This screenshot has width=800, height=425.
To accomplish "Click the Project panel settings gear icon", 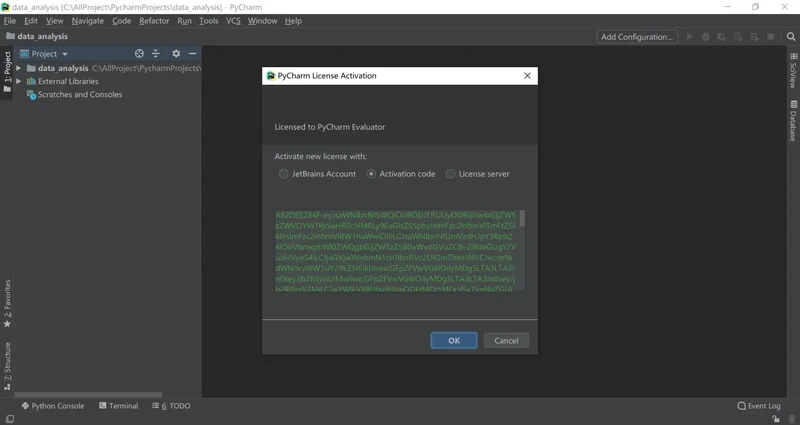I will tap(176, 54).
